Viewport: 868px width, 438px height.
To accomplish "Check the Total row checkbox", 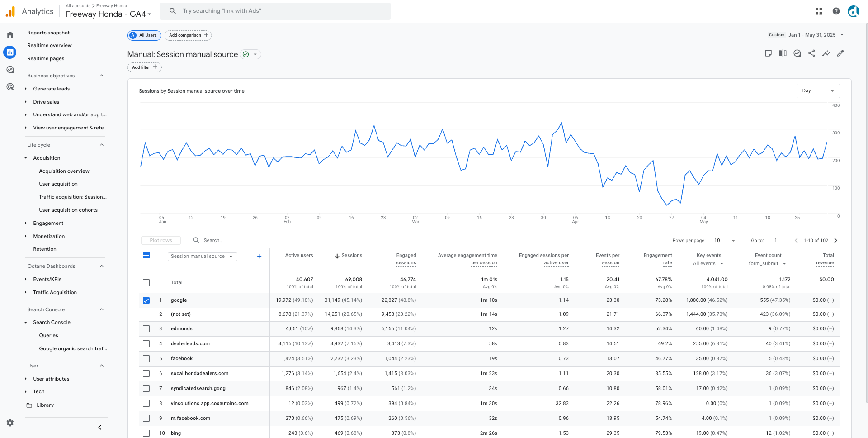I will tap(146, 283).
